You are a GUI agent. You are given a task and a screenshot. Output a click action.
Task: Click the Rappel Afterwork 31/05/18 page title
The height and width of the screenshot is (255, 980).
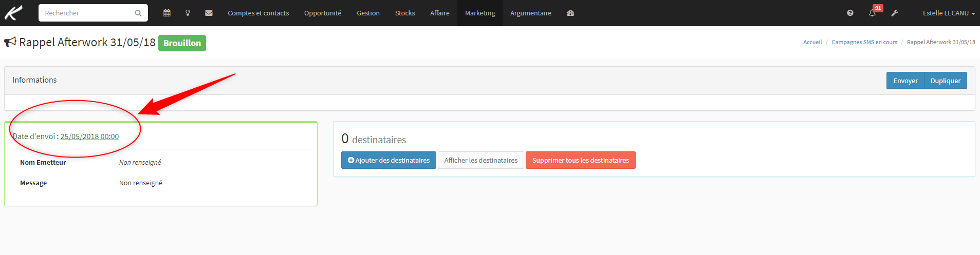point(87,42)
